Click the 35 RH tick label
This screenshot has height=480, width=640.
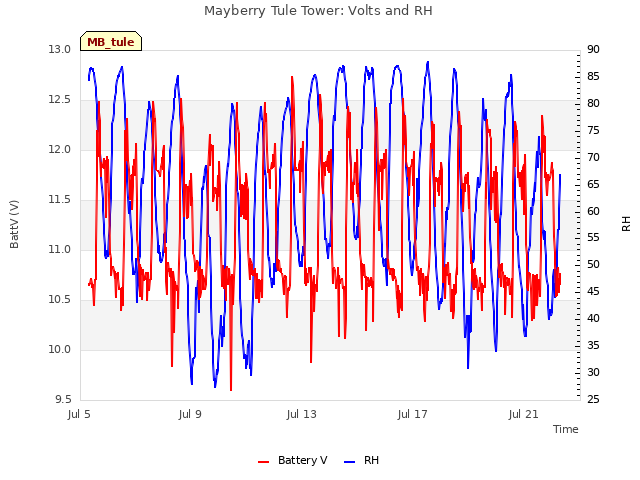click(x=593, y=345)
